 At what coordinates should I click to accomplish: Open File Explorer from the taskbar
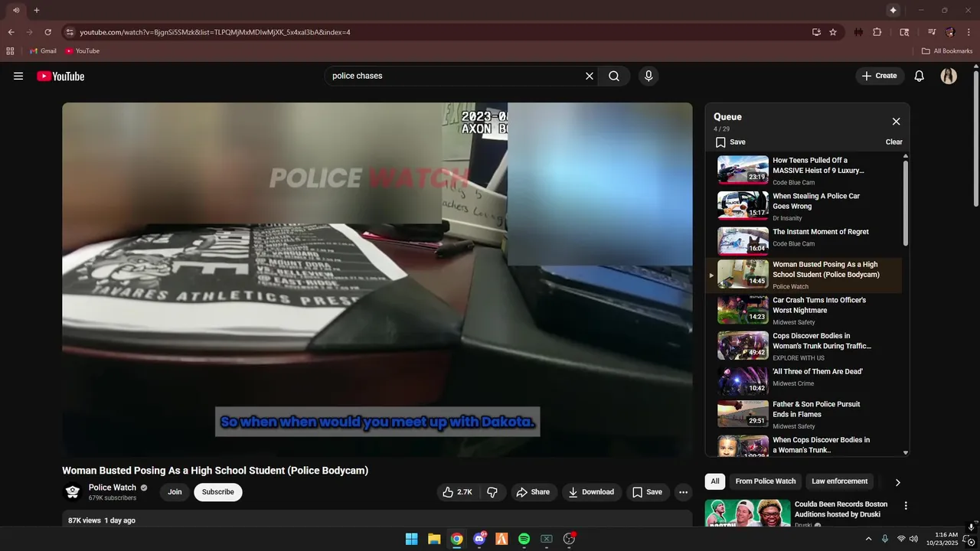point(434,539)
